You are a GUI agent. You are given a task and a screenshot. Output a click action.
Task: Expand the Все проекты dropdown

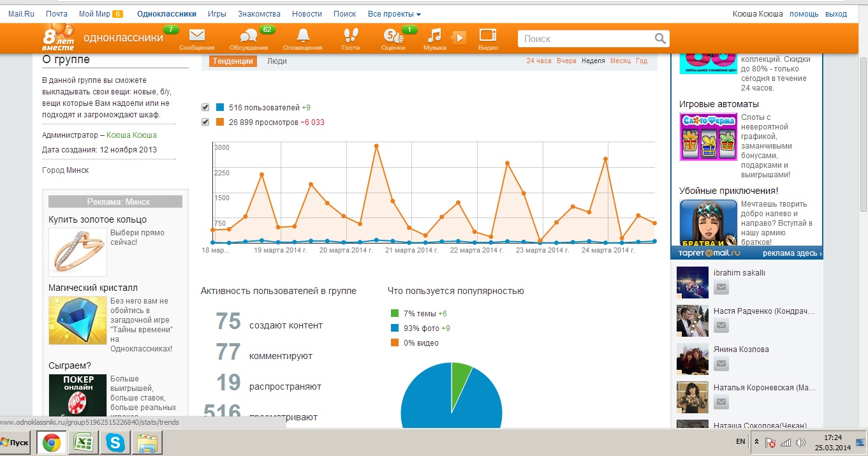[x=394, y=14]
